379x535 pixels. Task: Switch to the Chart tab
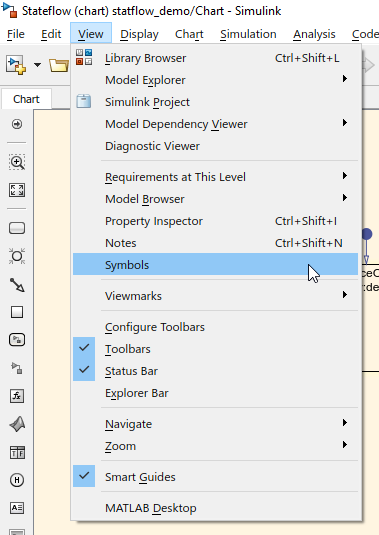pyautogui.click(x=26, y=99)
